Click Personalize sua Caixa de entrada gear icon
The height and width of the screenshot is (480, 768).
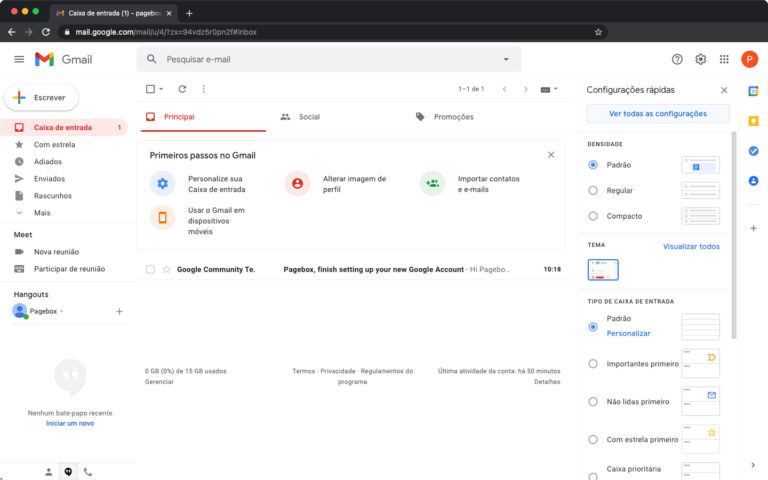click(163, 183)
